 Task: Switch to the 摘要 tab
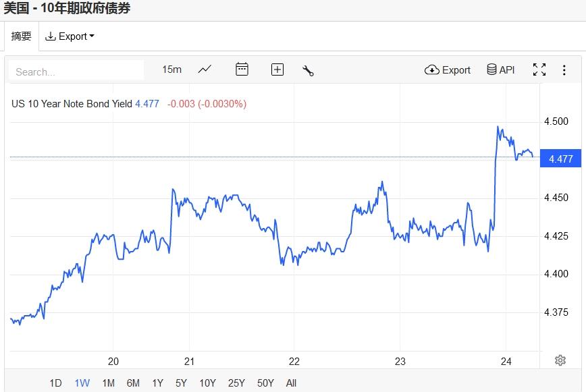[x=22, y=36]
